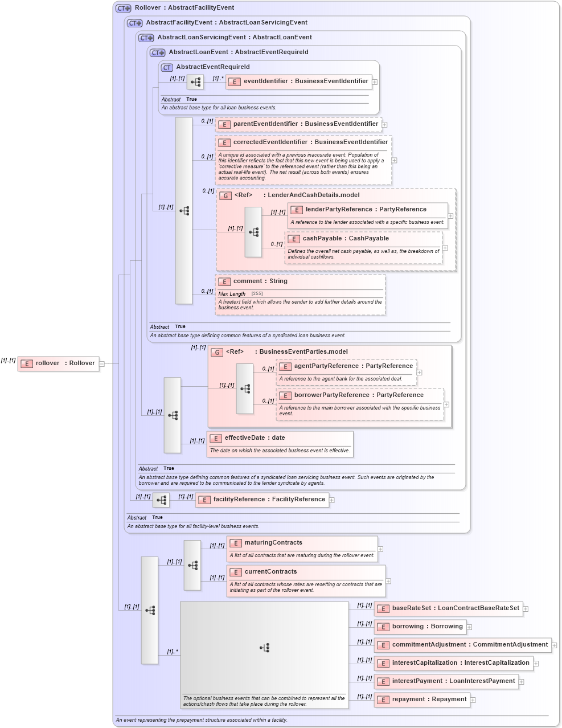Screen dimensions: 562x728
Task: Select the CT icon on AbstractEventRequireId box
Action: (166, 67)
